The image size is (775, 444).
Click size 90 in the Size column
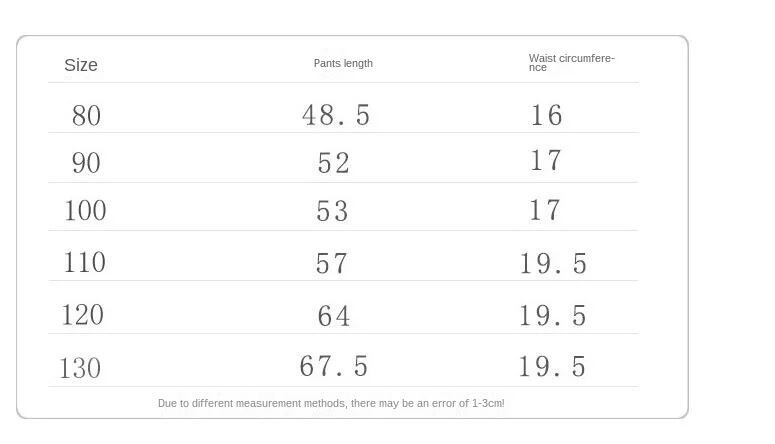[x=86, y=163]
